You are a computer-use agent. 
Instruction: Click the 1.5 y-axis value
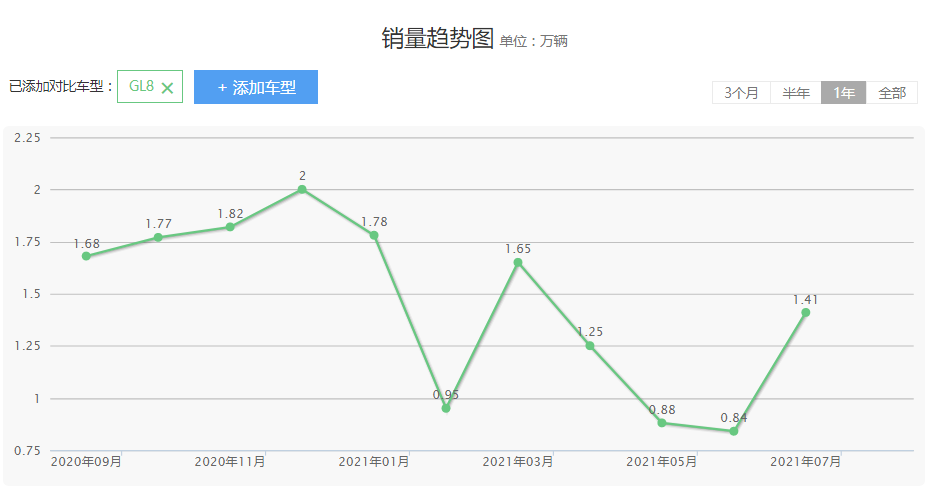pos(32,294)
